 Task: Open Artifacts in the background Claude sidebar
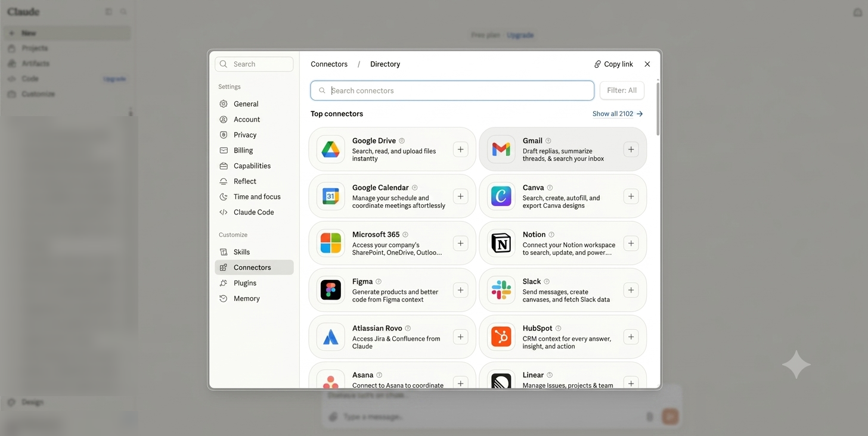(x=66, y=64)
